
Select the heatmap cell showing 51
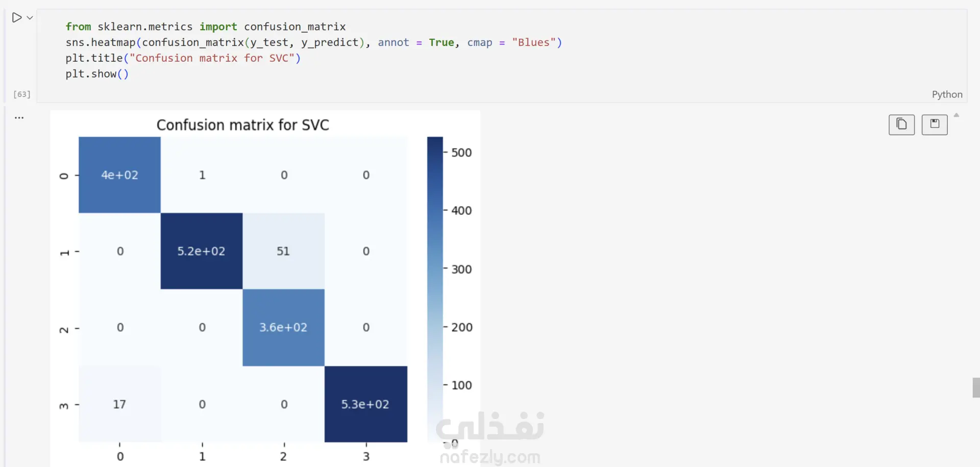click(283, 251)
